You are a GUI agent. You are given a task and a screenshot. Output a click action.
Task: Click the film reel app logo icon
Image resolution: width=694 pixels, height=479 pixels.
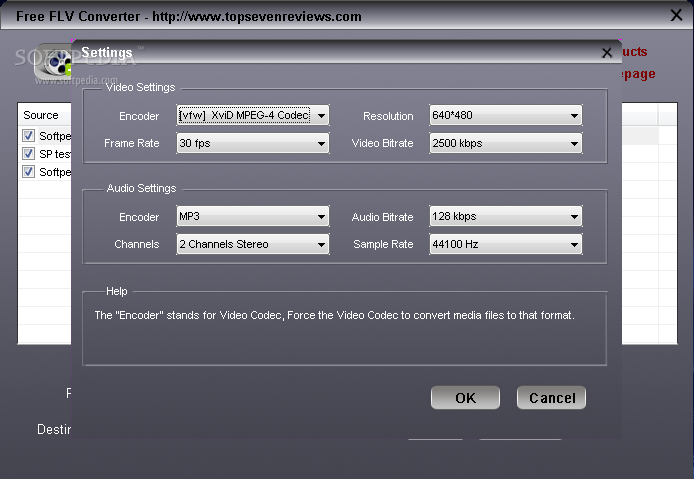(x=53, y=62)
